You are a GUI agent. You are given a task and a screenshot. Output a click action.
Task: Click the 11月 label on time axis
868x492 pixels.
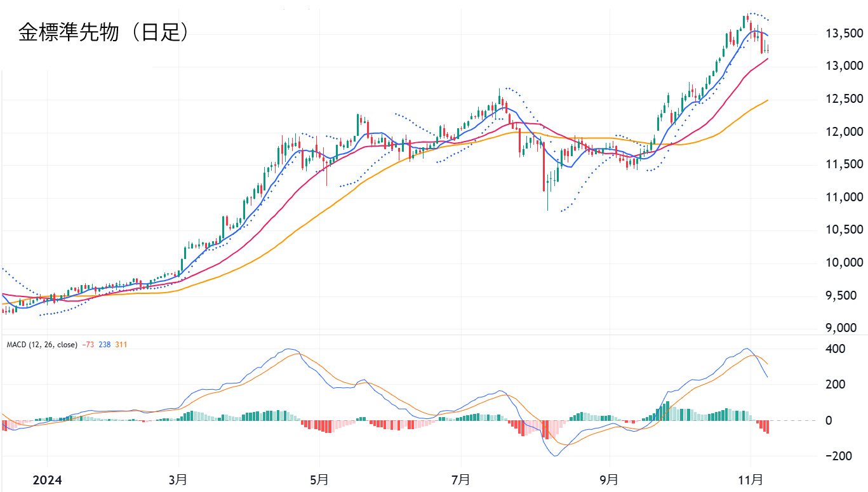(751, 479)
